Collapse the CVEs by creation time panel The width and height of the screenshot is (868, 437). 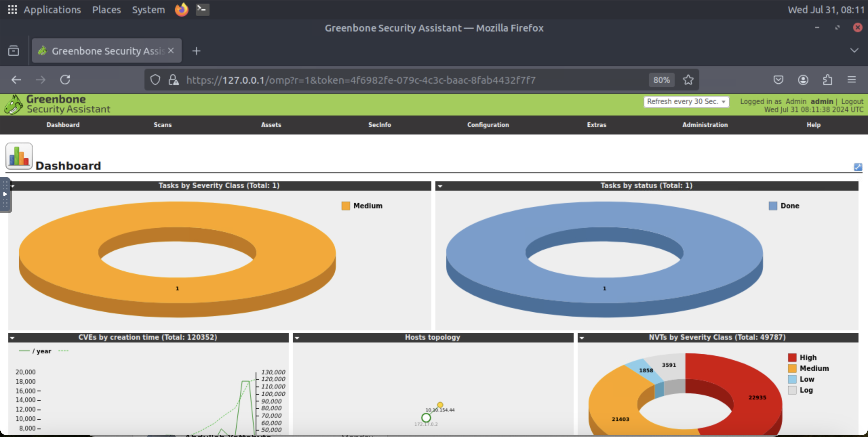(13, 338)
